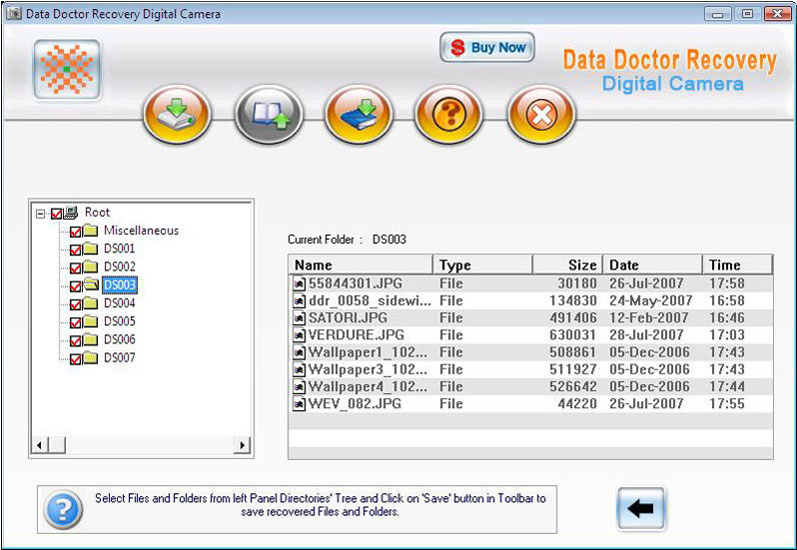Click the drive download toolbar button

coord(177,114)
